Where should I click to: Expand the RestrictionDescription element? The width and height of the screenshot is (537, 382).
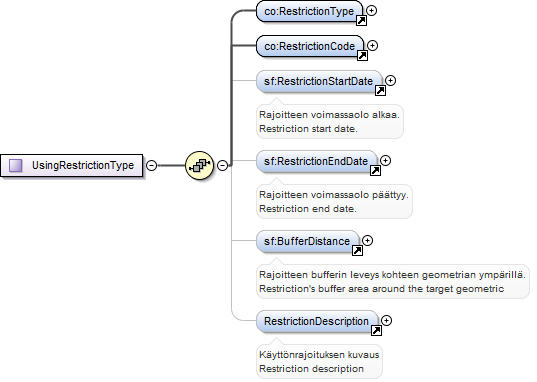(x=387, y=320)
